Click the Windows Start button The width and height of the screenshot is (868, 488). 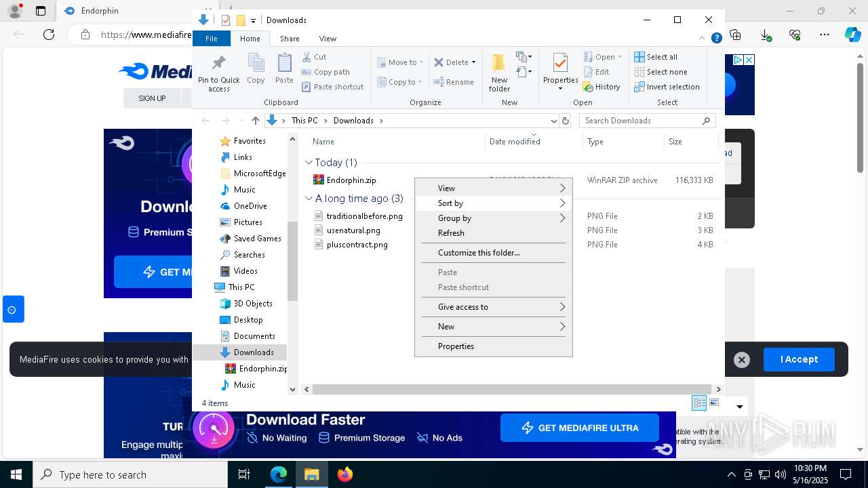16,474
